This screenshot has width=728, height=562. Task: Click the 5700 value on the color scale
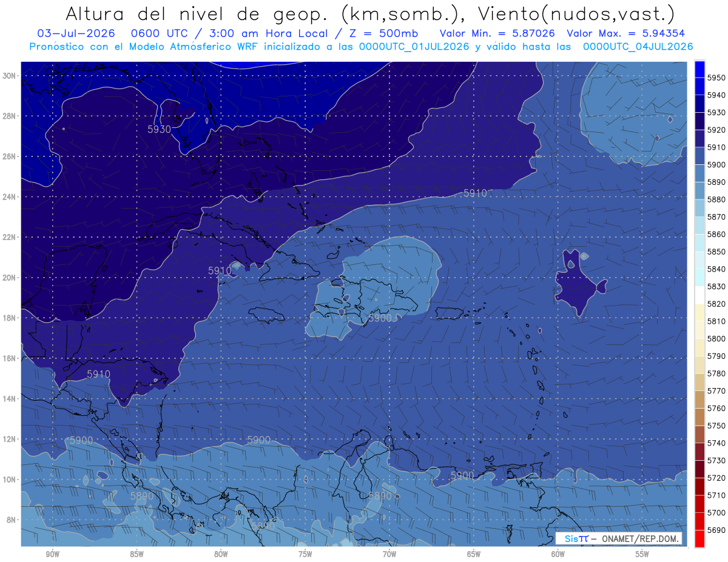[716, 512]
